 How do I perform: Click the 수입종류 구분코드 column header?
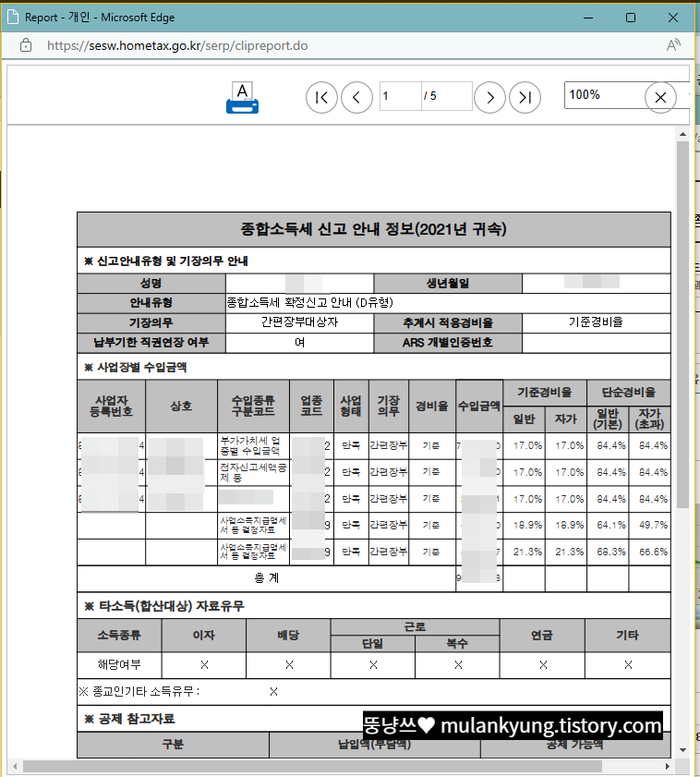pyautogui.click(x=253, y=407)
